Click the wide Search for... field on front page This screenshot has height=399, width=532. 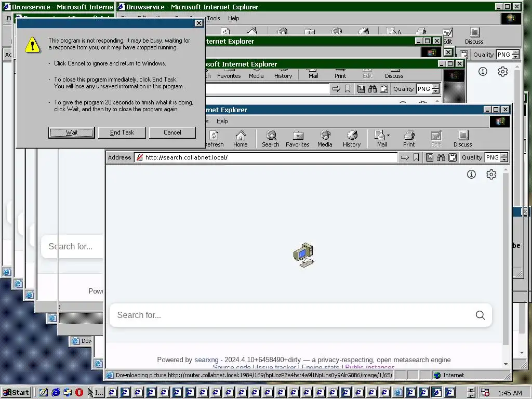pos(301,315)
